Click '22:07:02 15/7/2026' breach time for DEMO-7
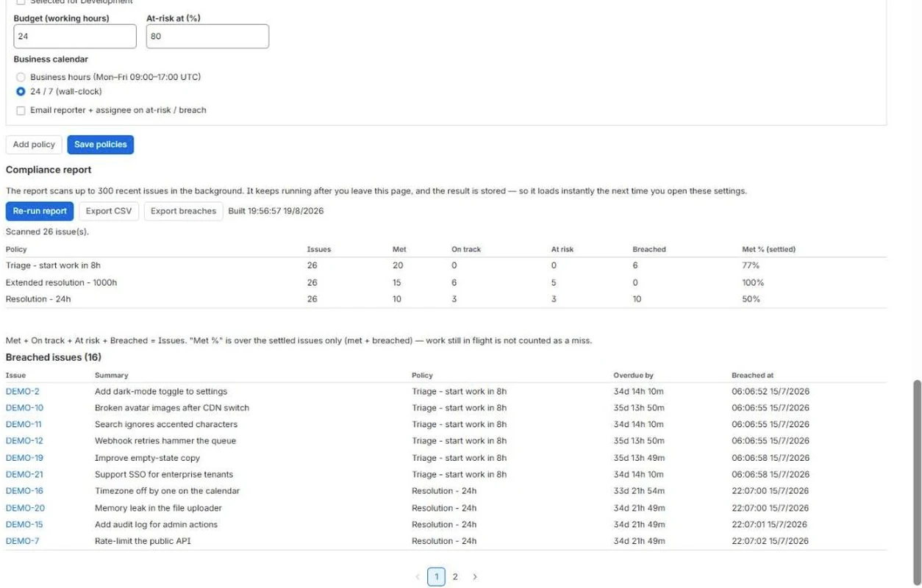This screenshot has width=922, height=588. [x=770, y=541]
